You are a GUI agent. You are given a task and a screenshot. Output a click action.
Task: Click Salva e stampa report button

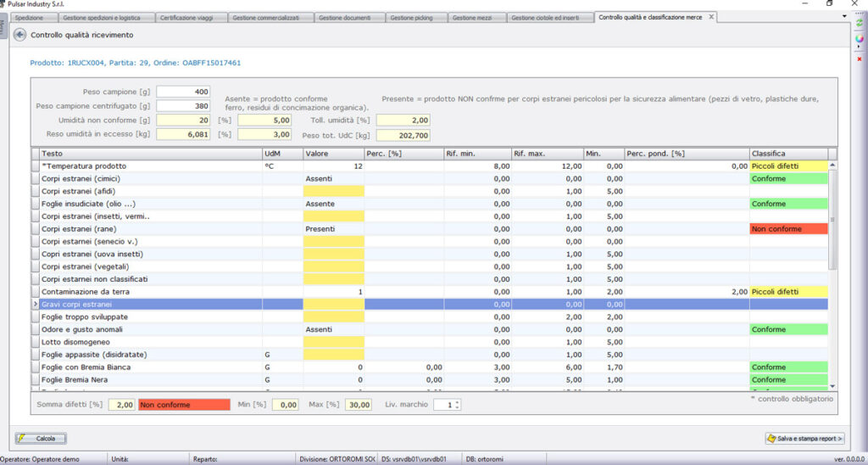click(805, 439)
